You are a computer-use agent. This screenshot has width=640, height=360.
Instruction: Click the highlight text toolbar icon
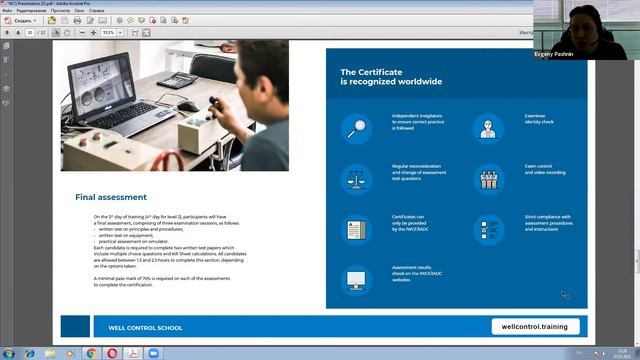click(141, 20)
